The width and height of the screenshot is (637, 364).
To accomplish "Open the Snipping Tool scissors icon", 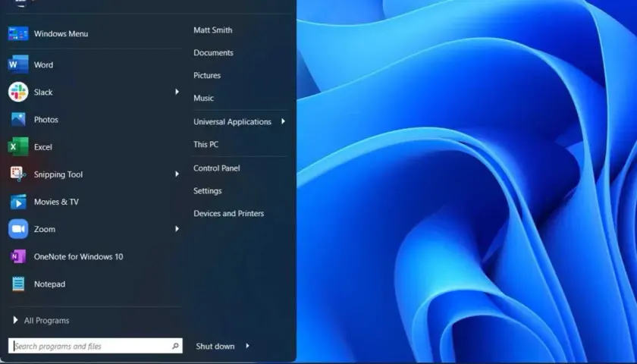I will click(x=18, y=174).
